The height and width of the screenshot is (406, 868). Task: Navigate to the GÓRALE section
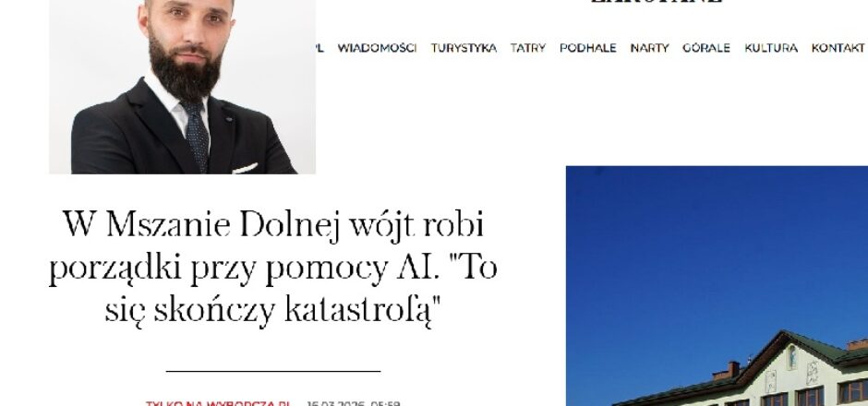pyautogui.click(x=706, y=48)
